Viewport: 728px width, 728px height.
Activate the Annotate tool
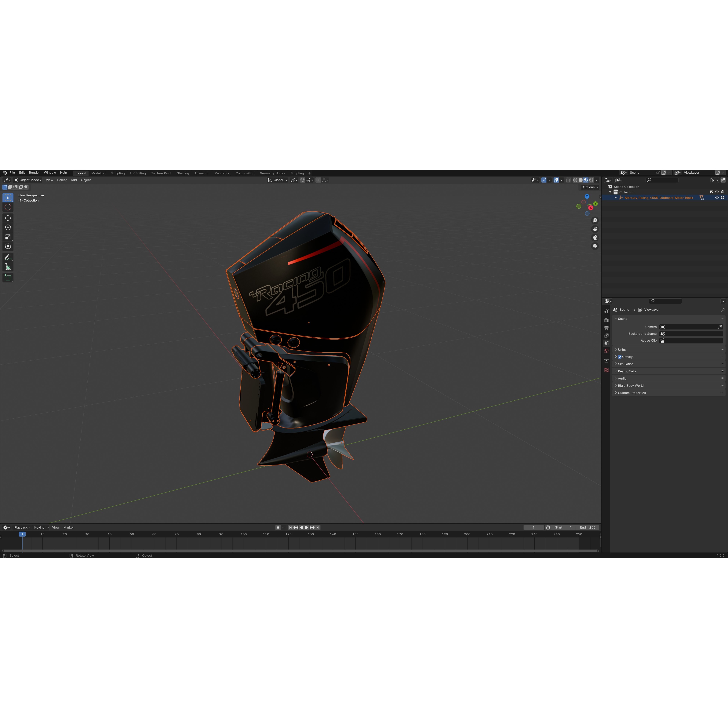(x=8, y=258)
